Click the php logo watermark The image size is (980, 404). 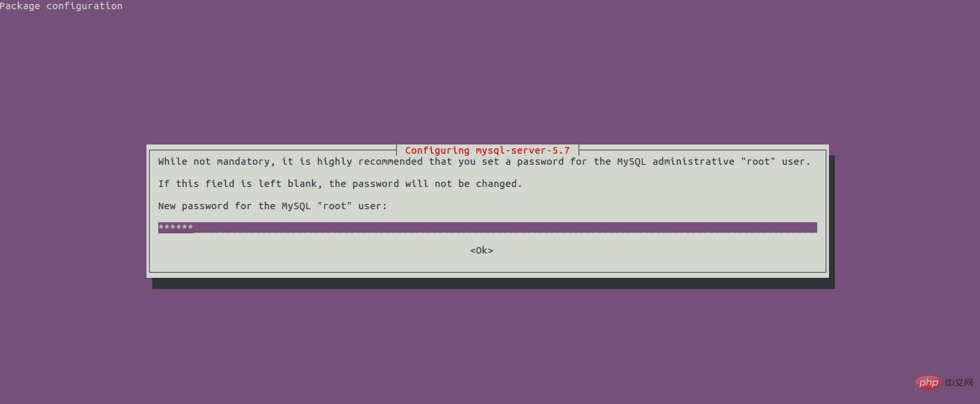tap(928, 382)
